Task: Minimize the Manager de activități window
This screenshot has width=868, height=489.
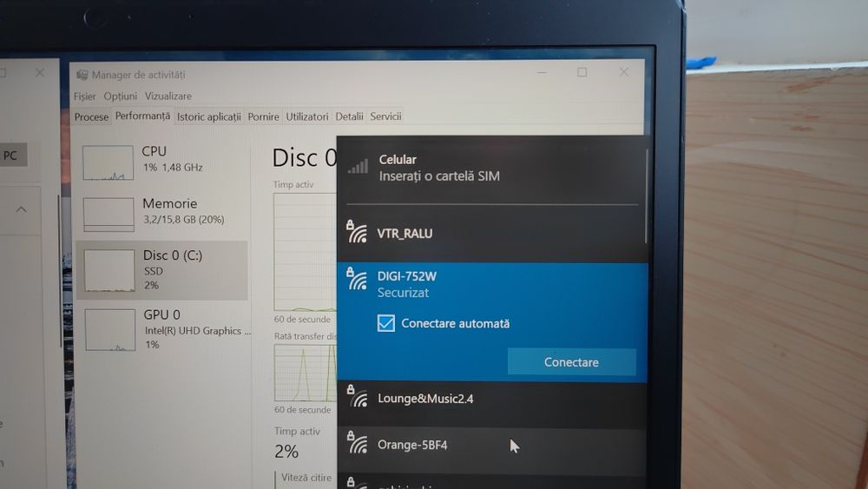Action: (542, 73)
